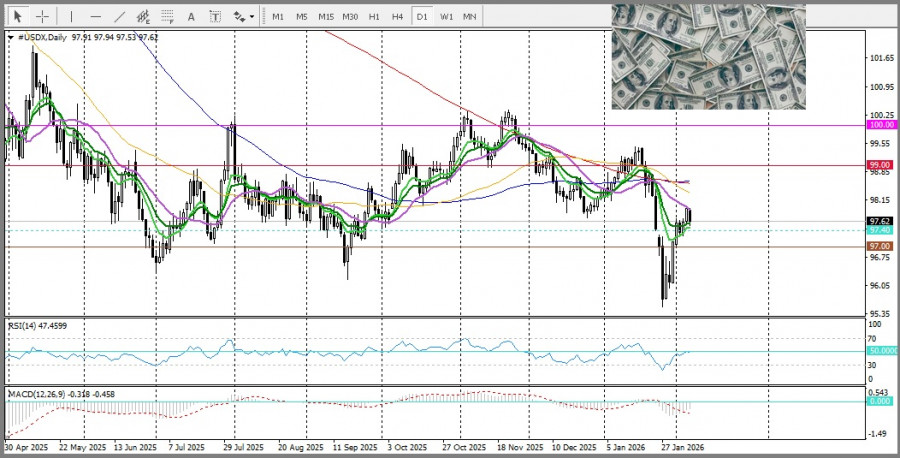
Task: Toggle the D1 timeframe button
Action: [x=422, y=17]
